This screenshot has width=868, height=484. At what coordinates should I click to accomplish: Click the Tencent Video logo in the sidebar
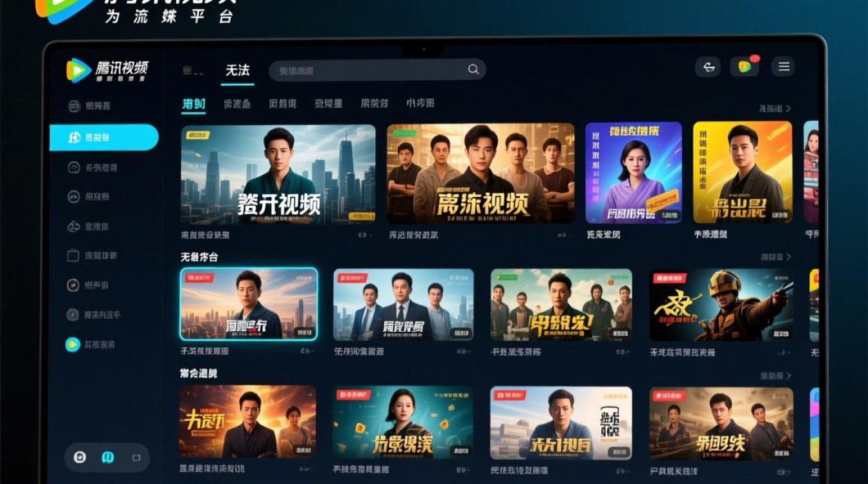pos(107,70)
